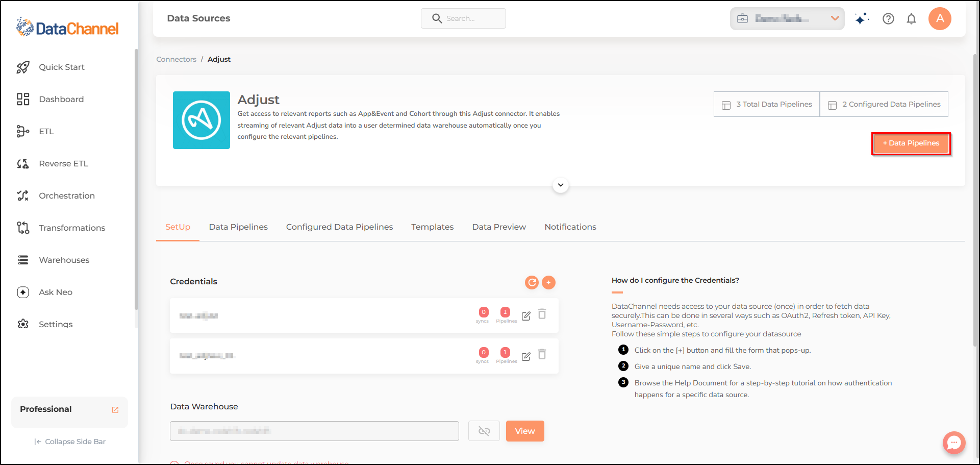
Task: Open user avatar A menu
Action: [940, 18]
